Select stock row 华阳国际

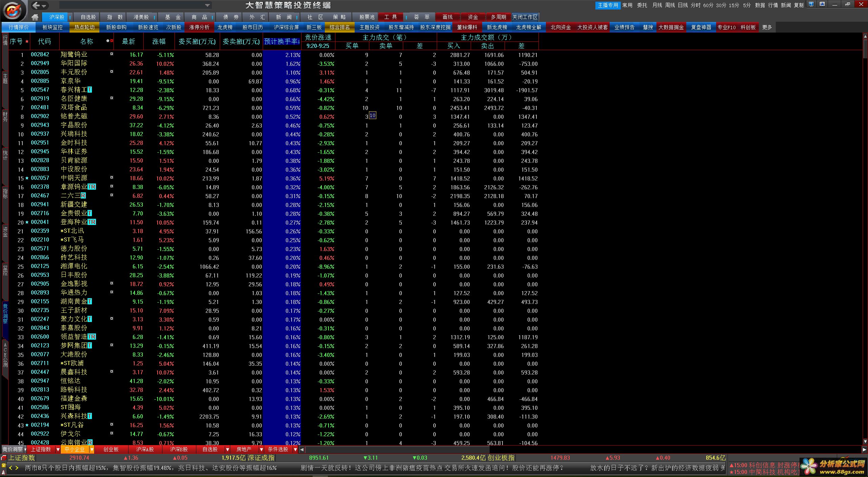(x=273, y=64)
